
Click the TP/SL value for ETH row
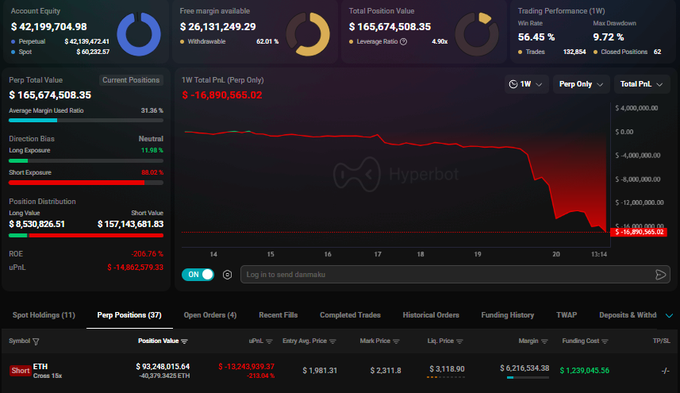(x=665, y=370)
